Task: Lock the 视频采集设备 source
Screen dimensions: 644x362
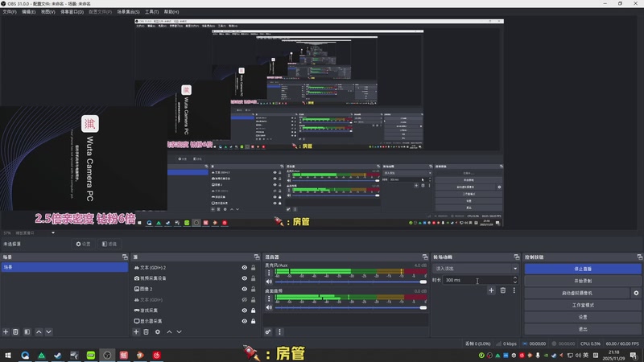Action: pos(254,278)
